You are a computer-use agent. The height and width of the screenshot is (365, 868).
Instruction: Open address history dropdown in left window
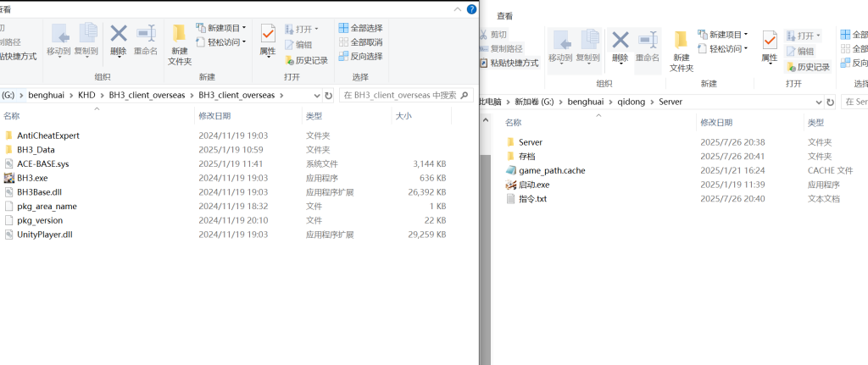[x=317, y=95]
